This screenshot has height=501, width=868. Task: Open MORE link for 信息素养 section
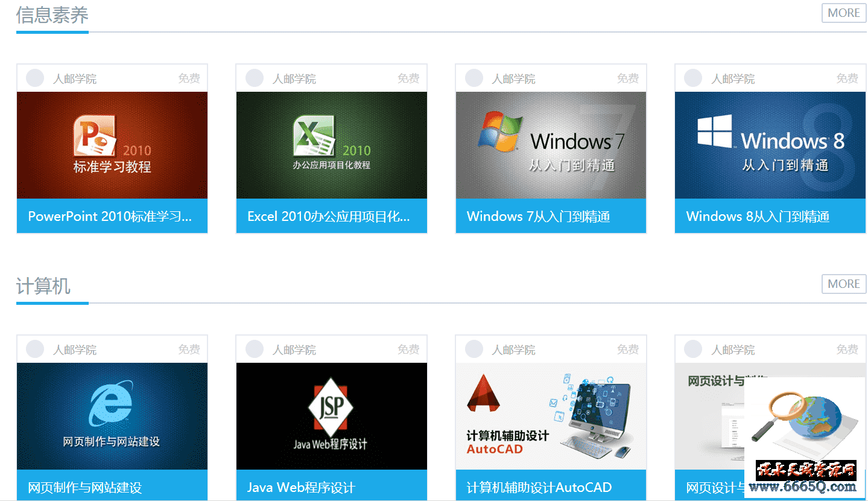(x=844, y=13)
